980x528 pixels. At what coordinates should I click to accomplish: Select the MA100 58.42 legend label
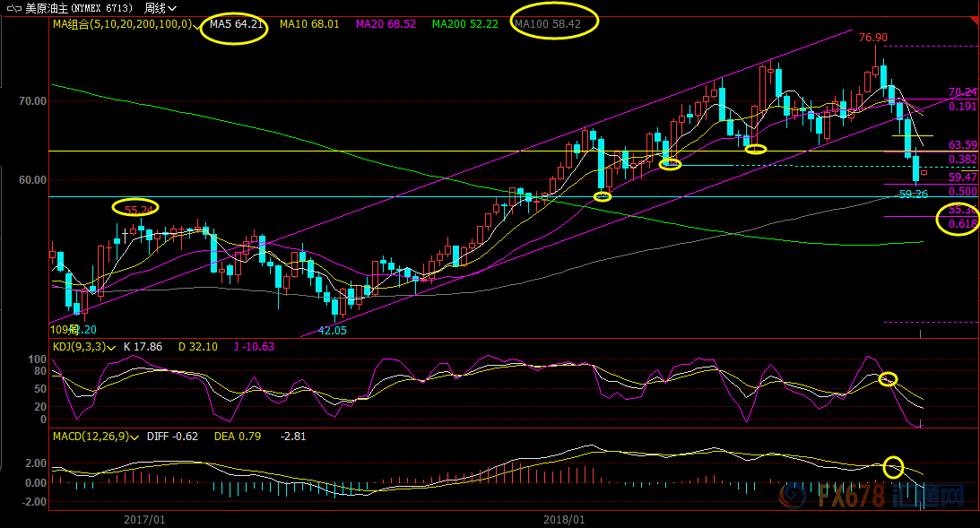click(553, 24)
